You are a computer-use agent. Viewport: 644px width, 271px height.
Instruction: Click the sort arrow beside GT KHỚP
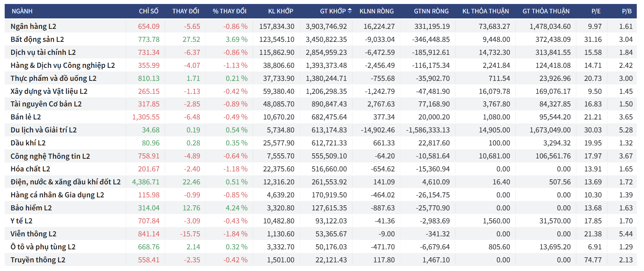pyautogui.click(x=349, y=11)
